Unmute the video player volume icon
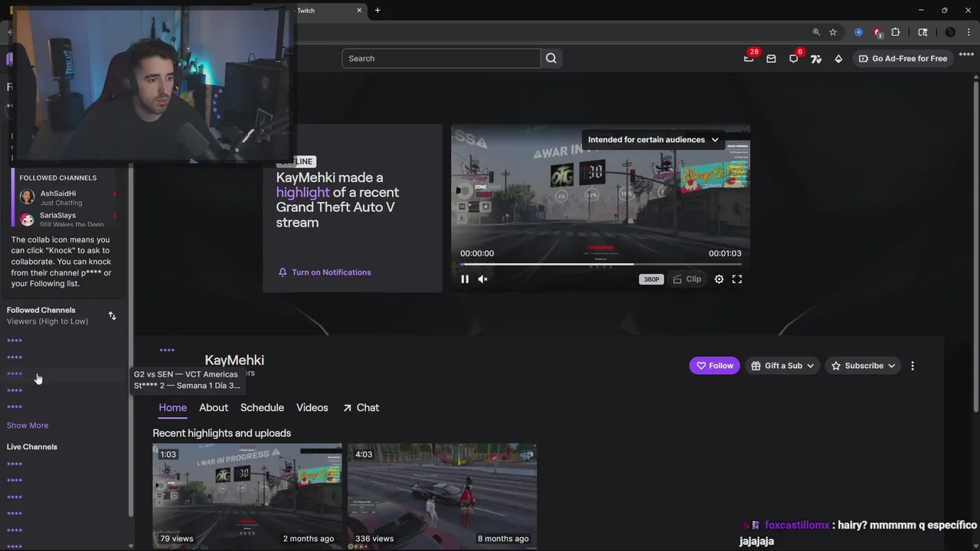This screenshot has width=980, height=551. tap(483, 279)
